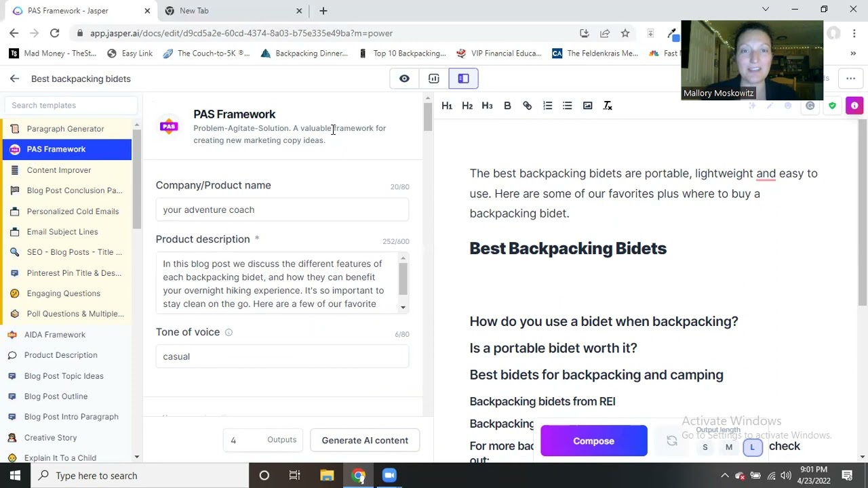Open the purple info button
868x488 pixels.
(854, 106)
